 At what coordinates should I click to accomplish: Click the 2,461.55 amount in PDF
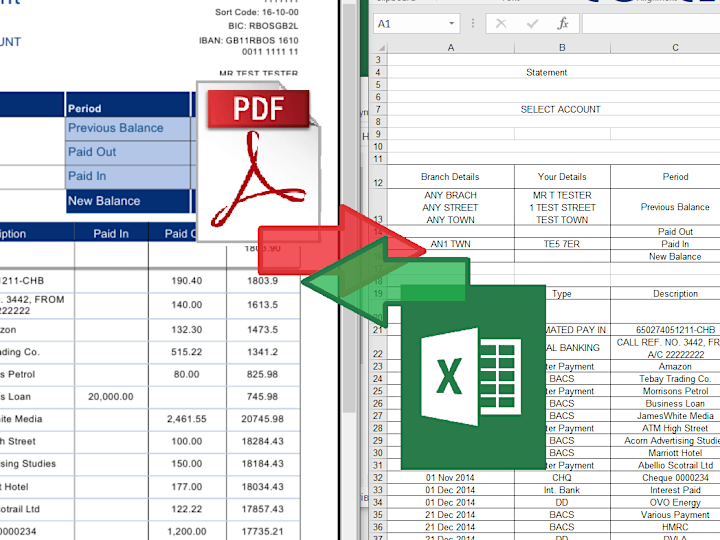pyautogui.click(x=186, y=419)
